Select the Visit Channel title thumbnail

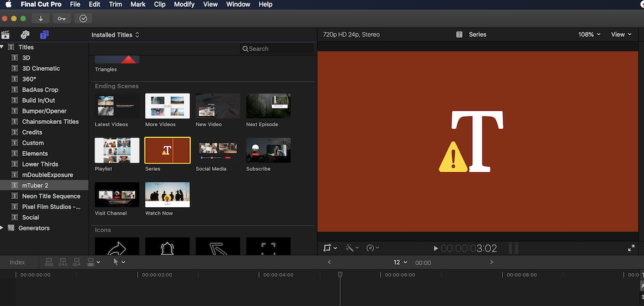(x=117, y=194)
